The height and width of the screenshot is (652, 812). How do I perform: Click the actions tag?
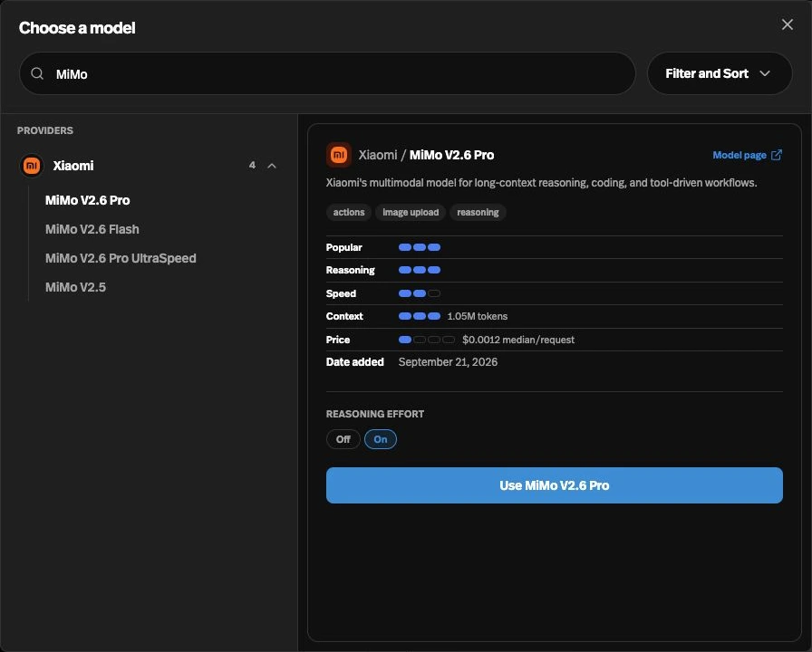coord(349,212)
